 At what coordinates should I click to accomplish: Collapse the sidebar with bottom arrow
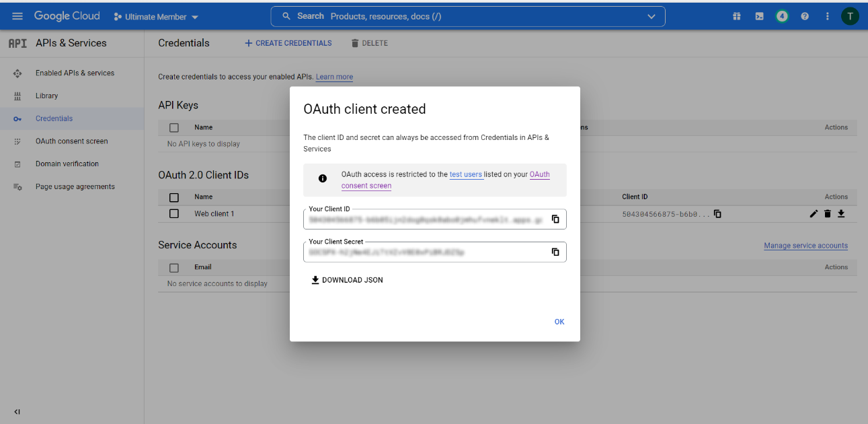click(17, 412)
